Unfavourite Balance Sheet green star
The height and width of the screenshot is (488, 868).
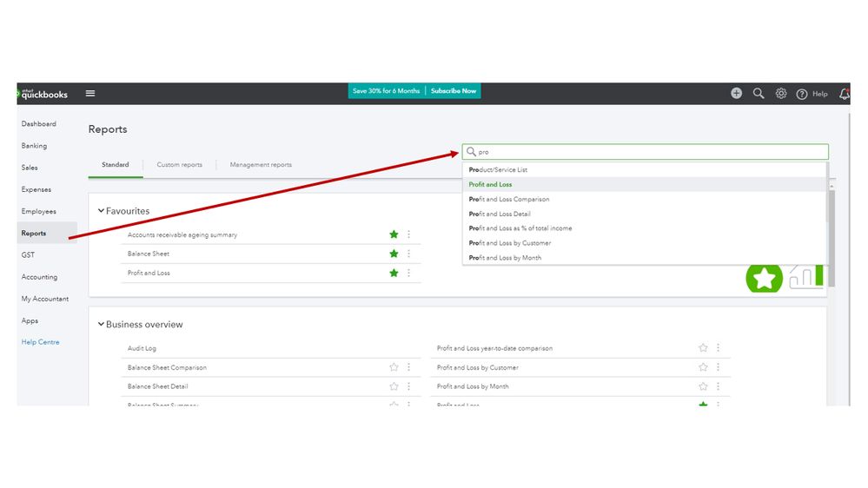(394, 254)
